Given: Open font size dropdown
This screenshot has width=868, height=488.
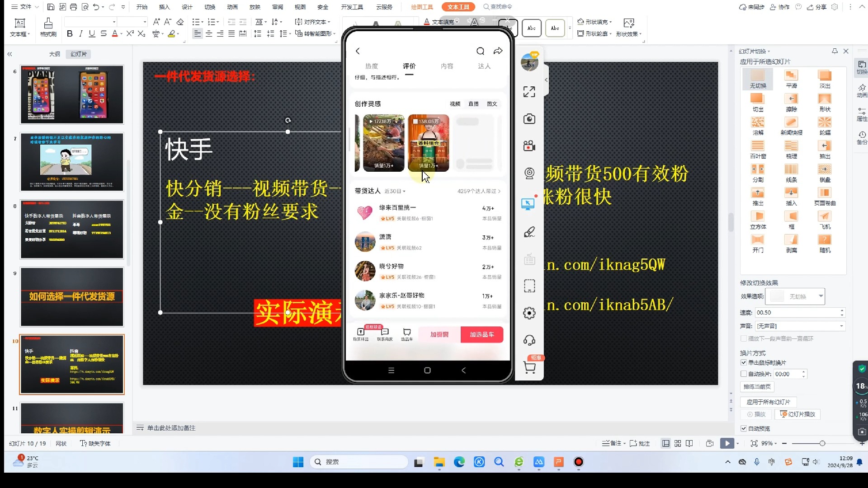Looking at the screenshot, I should pyautogui.click(x=145, y=22).
